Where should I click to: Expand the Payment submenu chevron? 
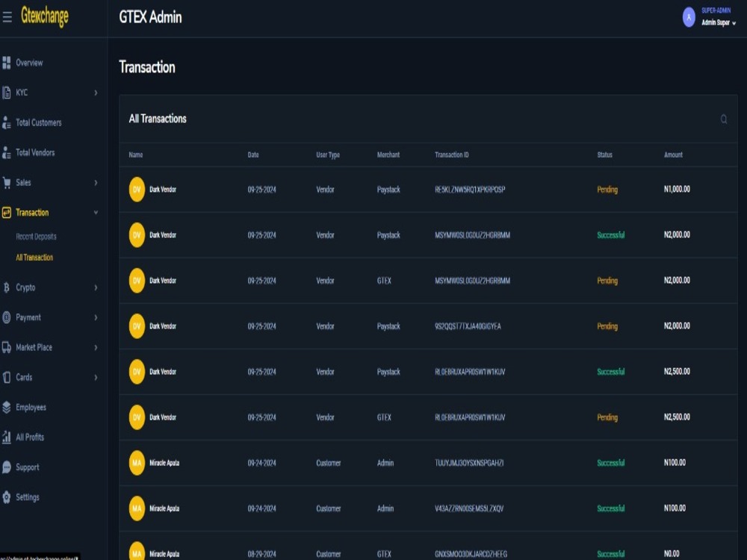click(96, 317)
